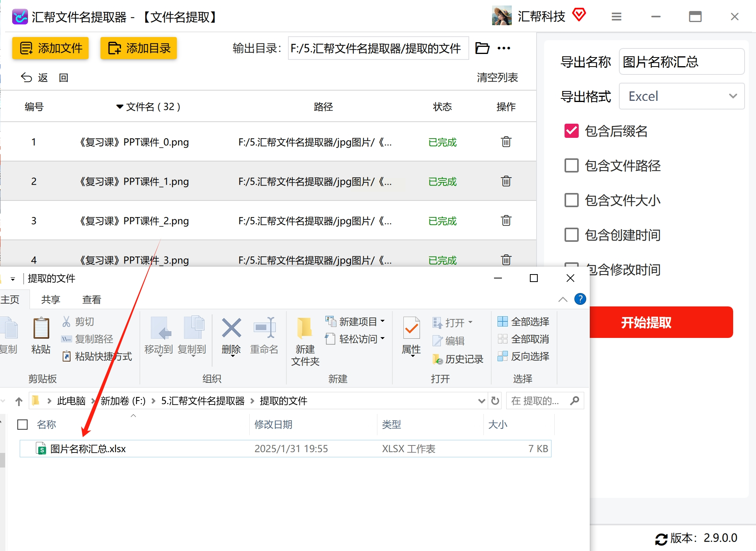Viewport: 756px width, 551px height.
Task: Switch to the 查看 ribbon tab
Action: coord(91,300)
